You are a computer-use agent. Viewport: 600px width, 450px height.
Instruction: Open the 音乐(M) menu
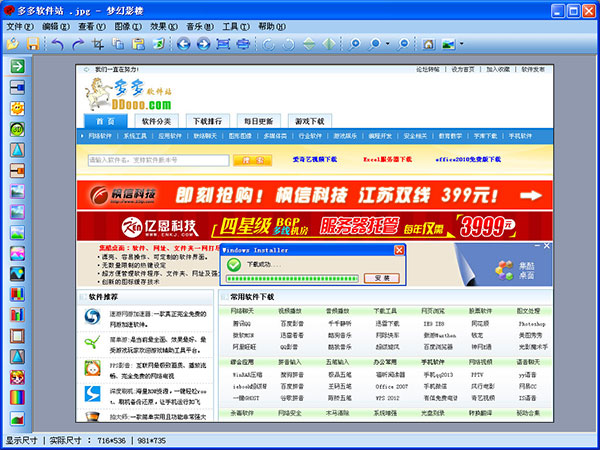[x=200, y=27]
